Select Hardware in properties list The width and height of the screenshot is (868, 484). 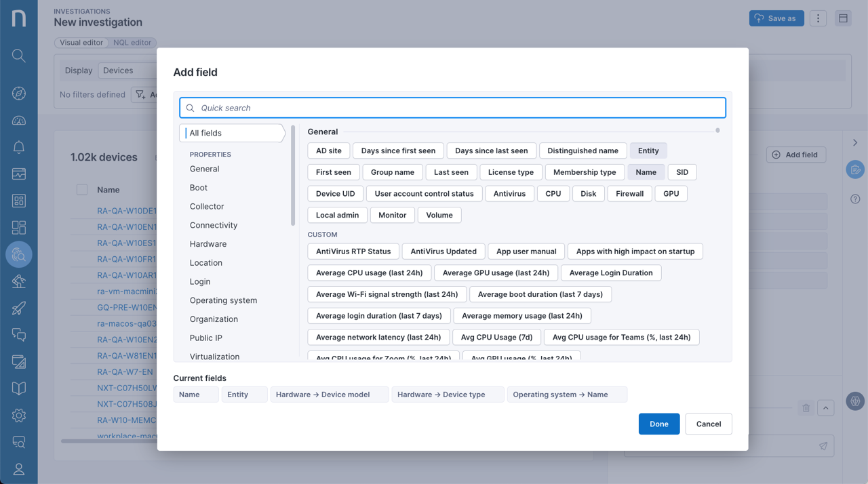tap(208, 244)
